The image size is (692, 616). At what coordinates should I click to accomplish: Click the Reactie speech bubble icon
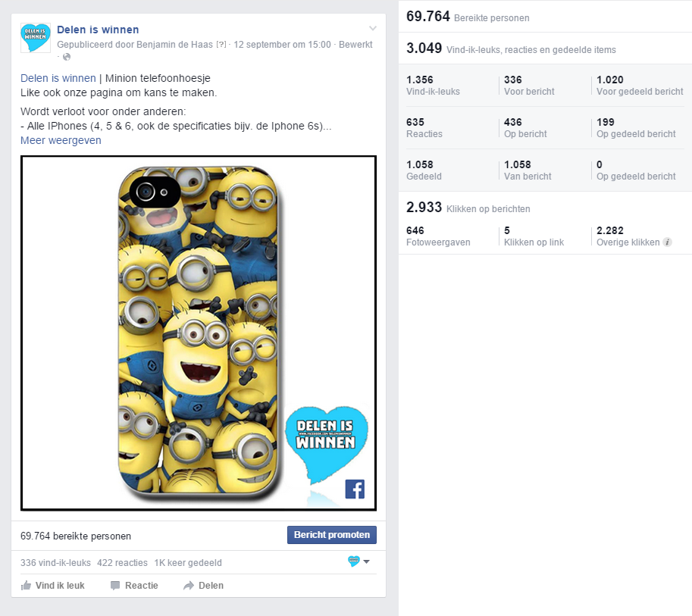click(115, 586)
